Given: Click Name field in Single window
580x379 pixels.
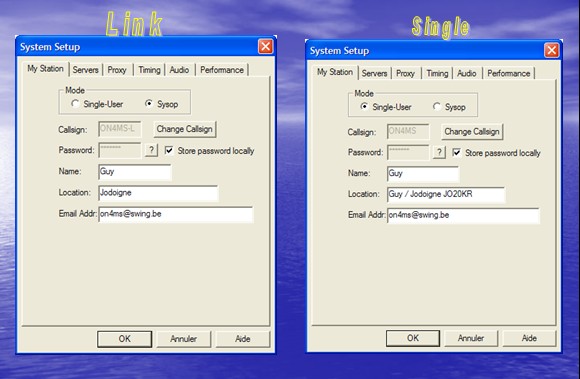Looking at the screenshot, I should 423,173.
